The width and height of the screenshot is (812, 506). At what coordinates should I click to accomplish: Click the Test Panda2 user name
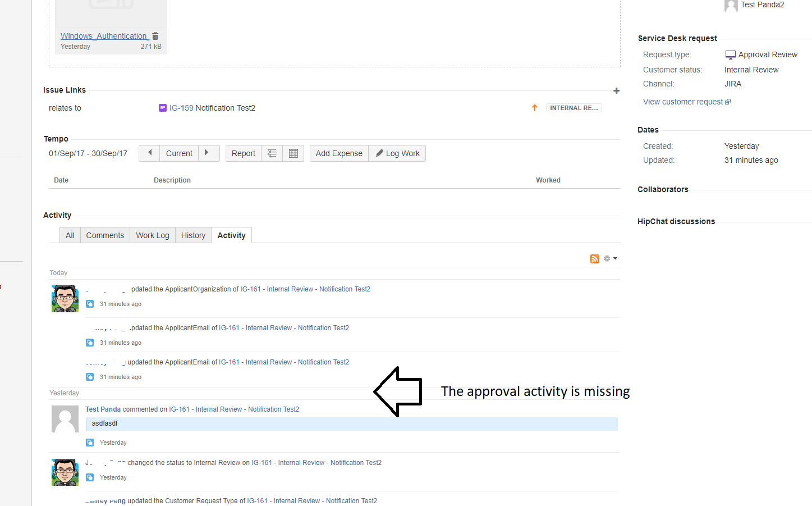pos(763,4)
